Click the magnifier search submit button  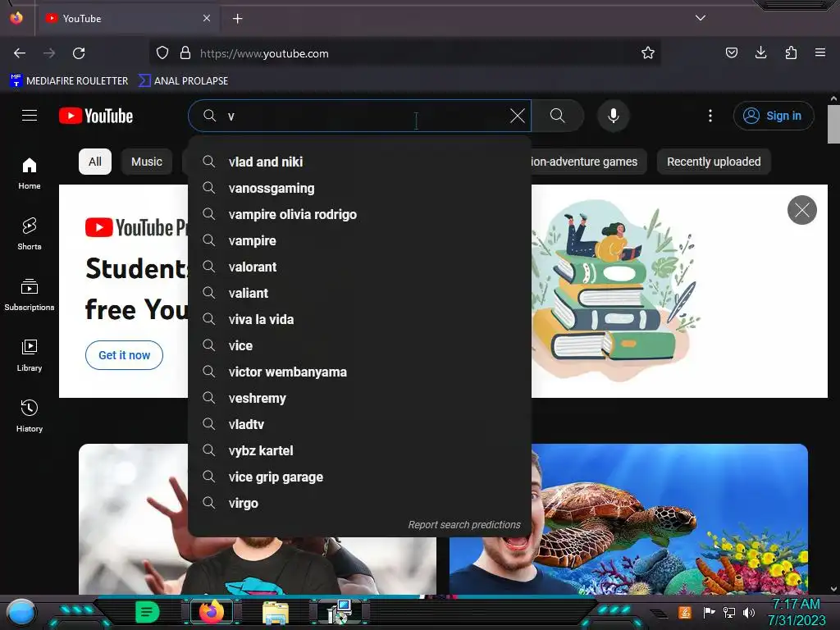tap(557, 116)
